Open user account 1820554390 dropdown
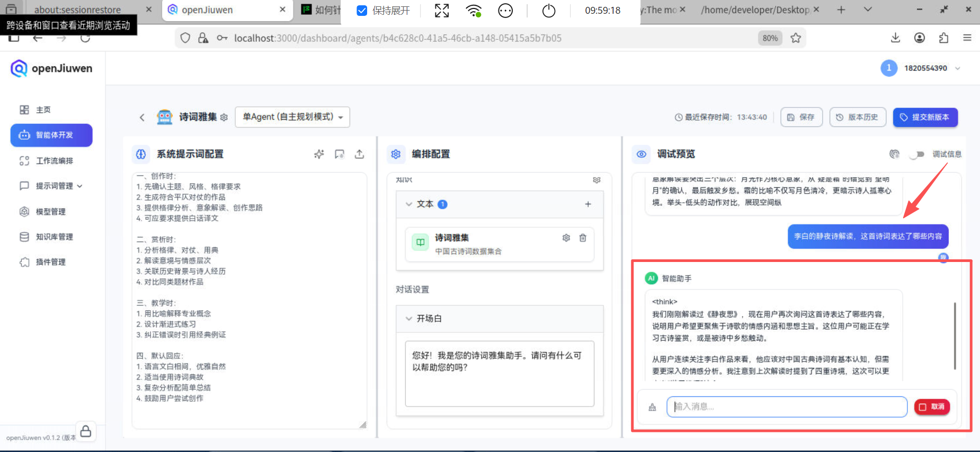The height and width of the screenshot is (452, 980). point(921,68)
